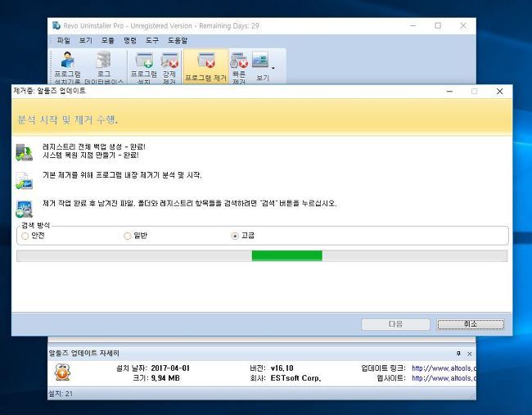The image size is (532, 415).
Task: Click the leftover scan icon
Action: point(24,209)
